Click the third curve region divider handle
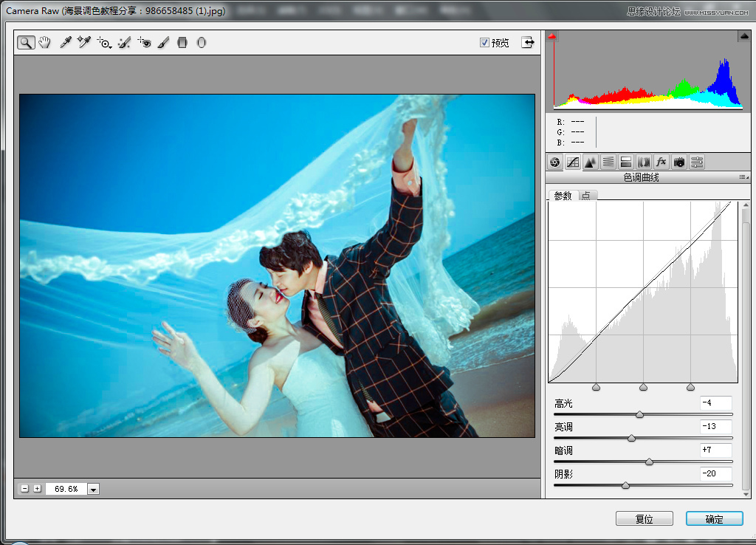 coord(690,387)
